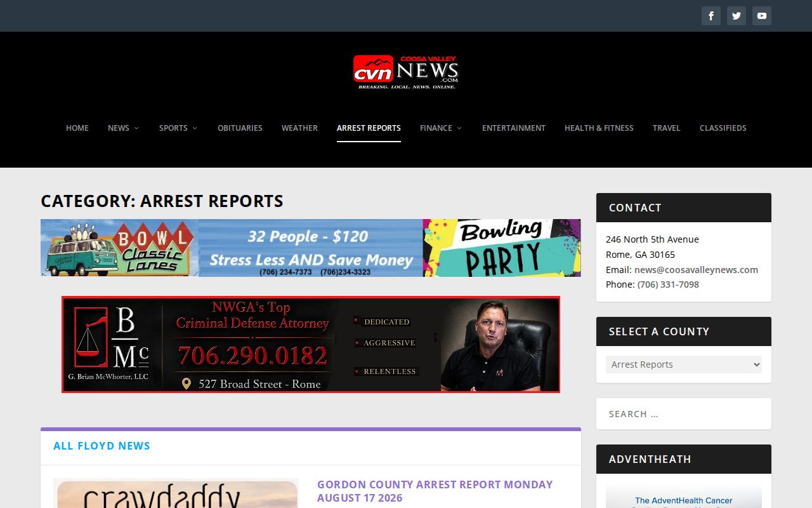This screenshot has height=508, width=812.
Task: Click the news@coosavalleynews.com email link
Action: tap(696, 270)
